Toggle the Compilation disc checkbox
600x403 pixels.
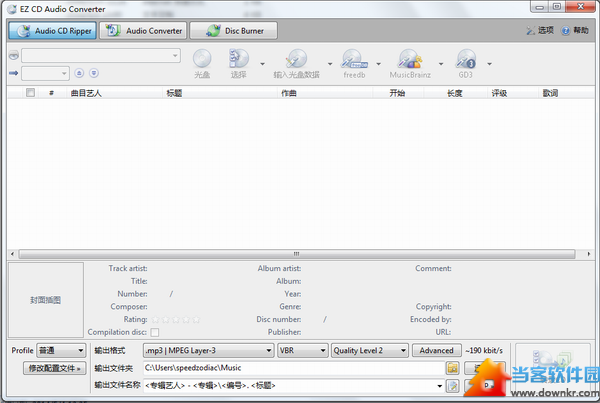tap(155, 332)
